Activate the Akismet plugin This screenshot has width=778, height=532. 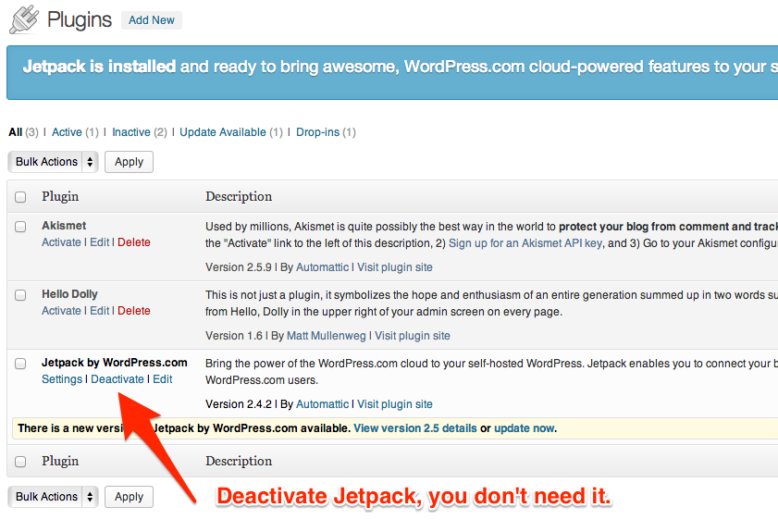[61, 242]
